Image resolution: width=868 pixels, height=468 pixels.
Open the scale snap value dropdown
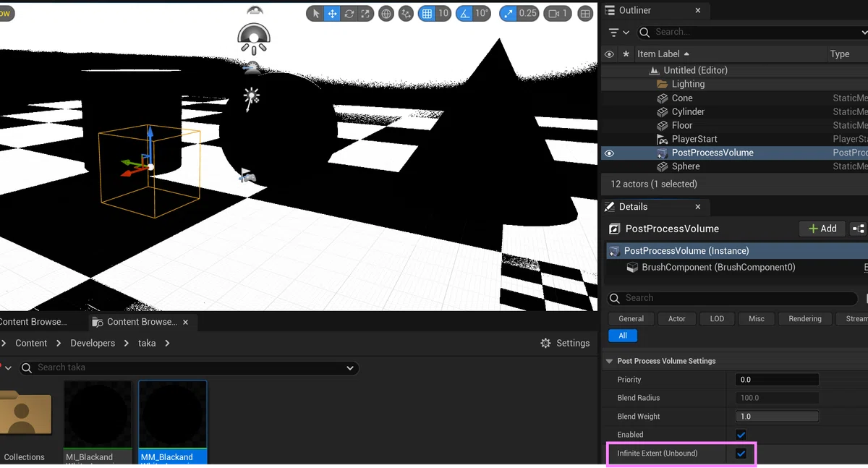[x=528, y=14]
